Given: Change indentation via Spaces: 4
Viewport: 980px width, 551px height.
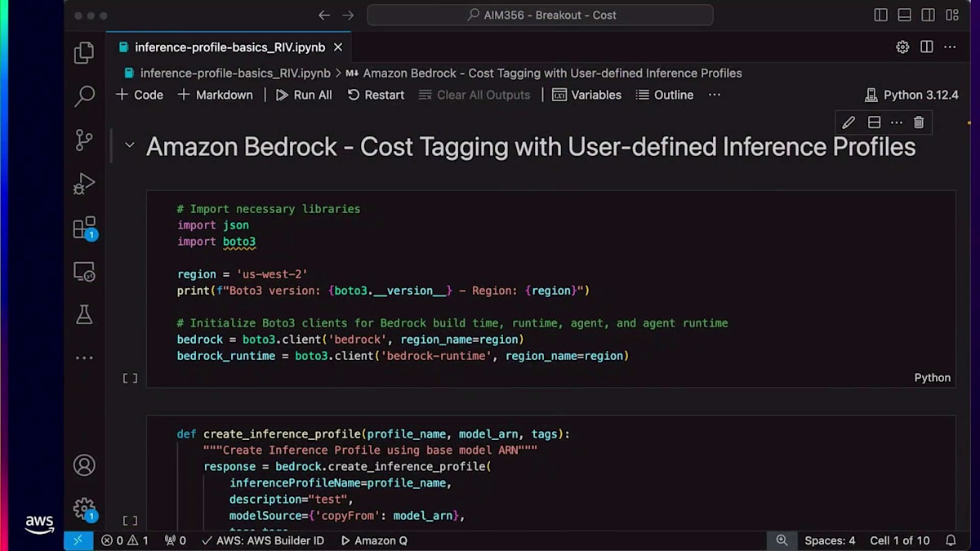Looking at the screenshot, I should click(830, 540).
